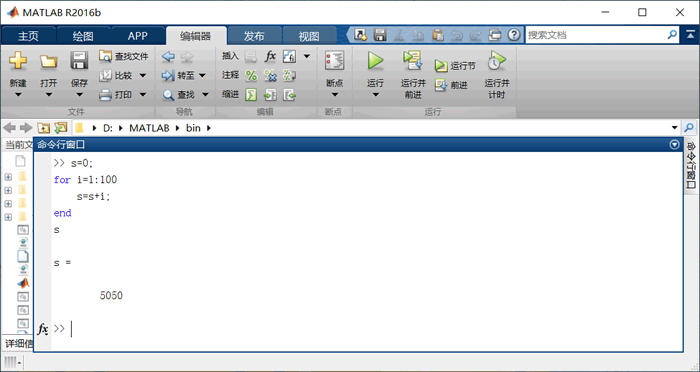The width and height of the screenshot is (700, 372).
Task: Click the folder search icon right of address bar
Action: 689,128
